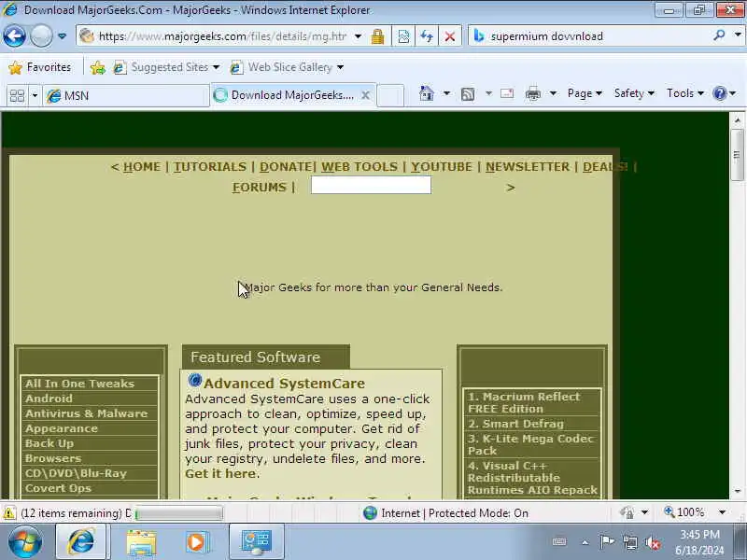Viewport: 747px width, 560px height.
Task: Click the Get it here link
Action: coord(220,474)
